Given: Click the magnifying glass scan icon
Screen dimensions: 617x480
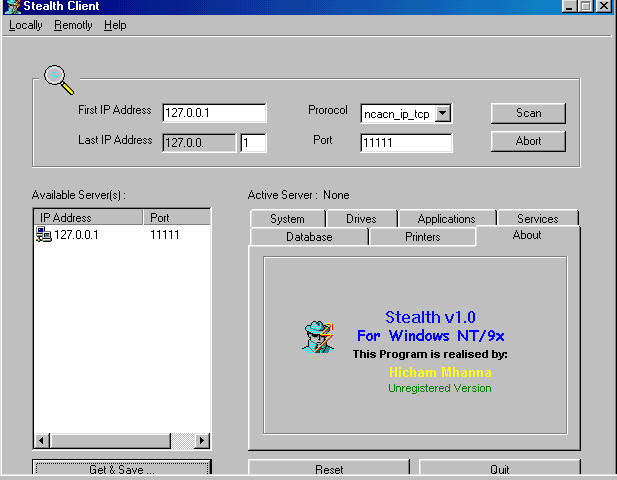Looking at the screenshot, I should coord(57,78).
